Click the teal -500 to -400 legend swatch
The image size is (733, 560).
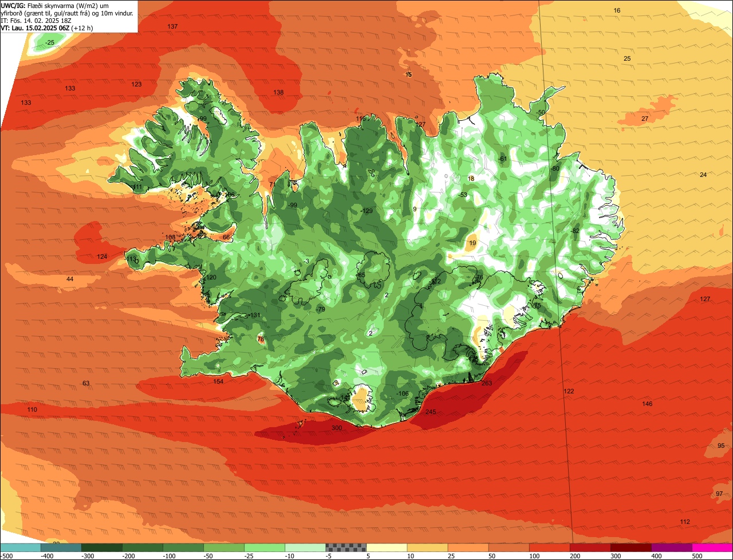click(21, 547)
